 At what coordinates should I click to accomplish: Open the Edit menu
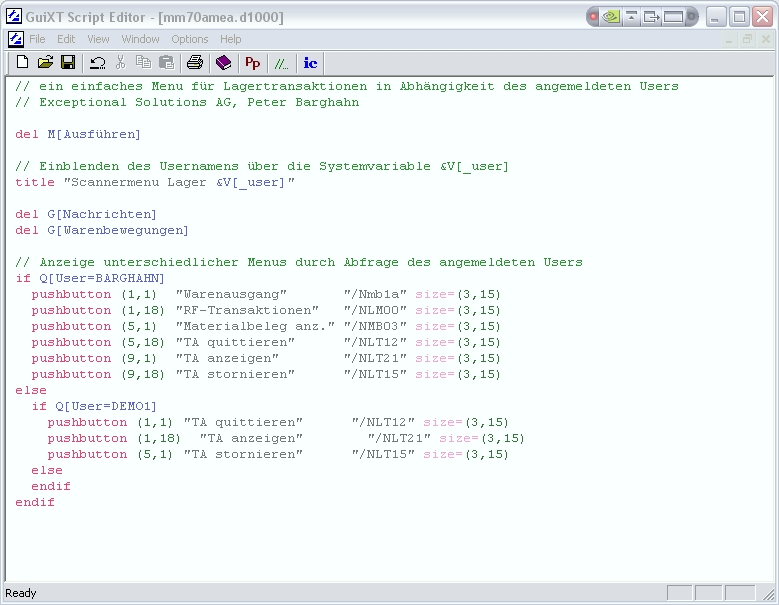[66, 39]
